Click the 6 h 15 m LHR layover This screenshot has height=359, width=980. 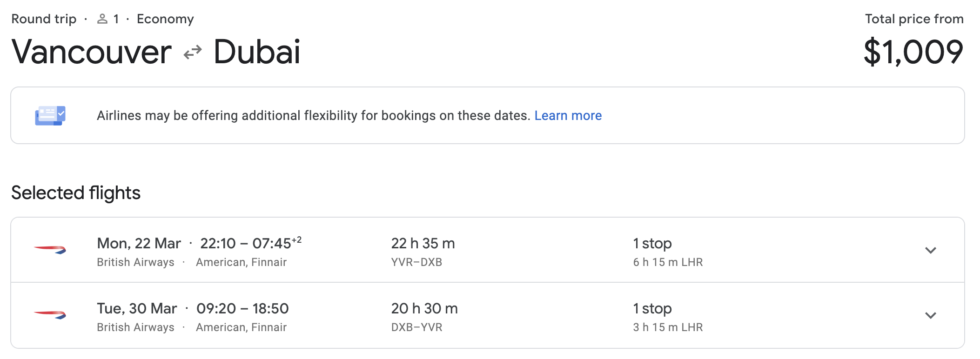click(x=667, y=262)
